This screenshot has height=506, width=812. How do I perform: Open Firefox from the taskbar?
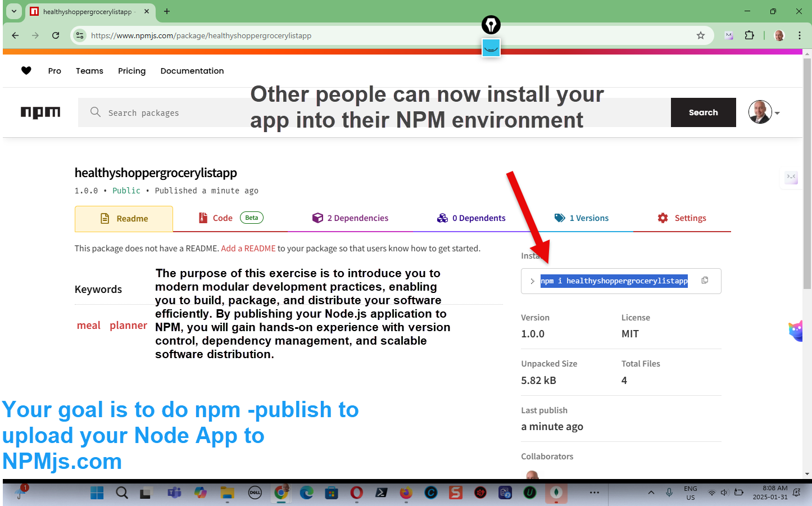406,493
